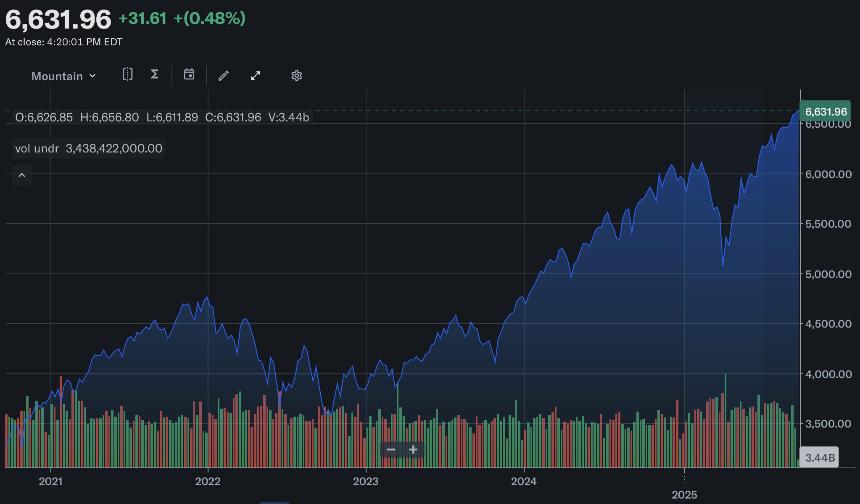The image size is (860, 504).
Task: Click the vol undr indicator label
Action: pos(37,149)
